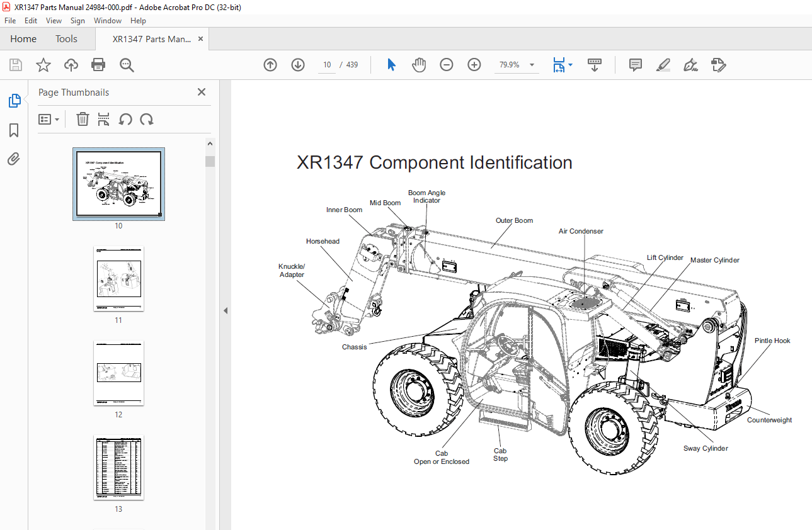Click the extract pages thumbnails icon
The height and width of the screenshot is (530, 812).
tap(104, 119)
